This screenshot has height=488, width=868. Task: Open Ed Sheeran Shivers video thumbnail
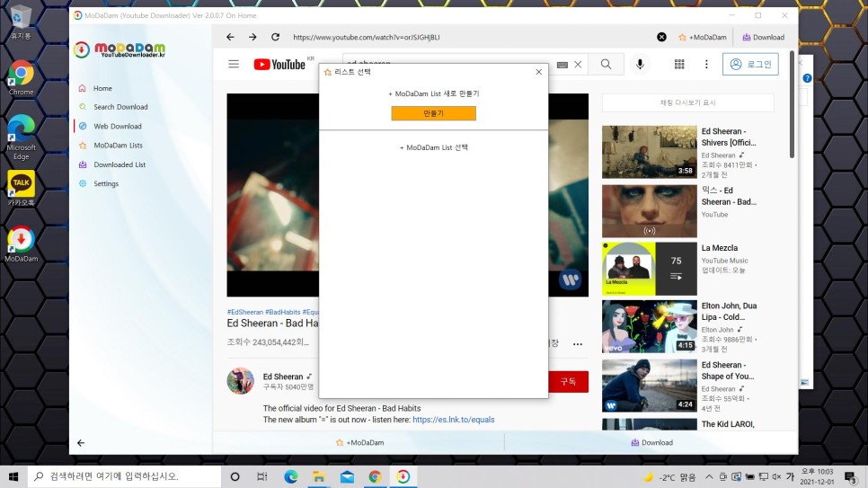click(650, 152)
